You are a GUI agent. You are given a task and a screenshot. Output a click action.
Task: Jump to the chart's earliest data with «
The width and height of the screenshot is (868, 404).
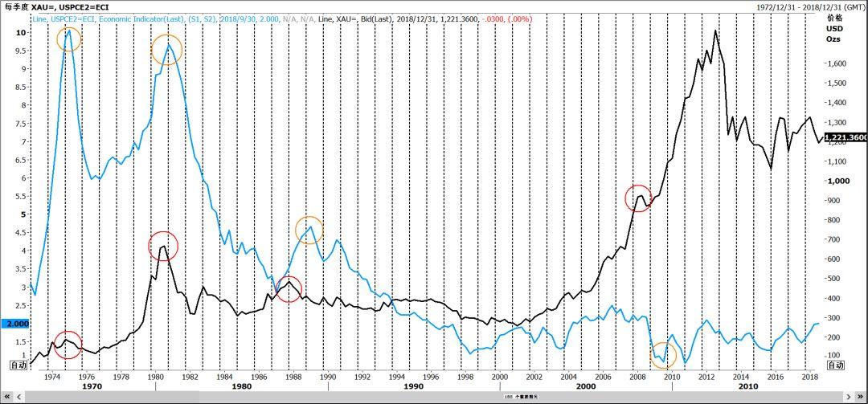(x=8, y=397)
